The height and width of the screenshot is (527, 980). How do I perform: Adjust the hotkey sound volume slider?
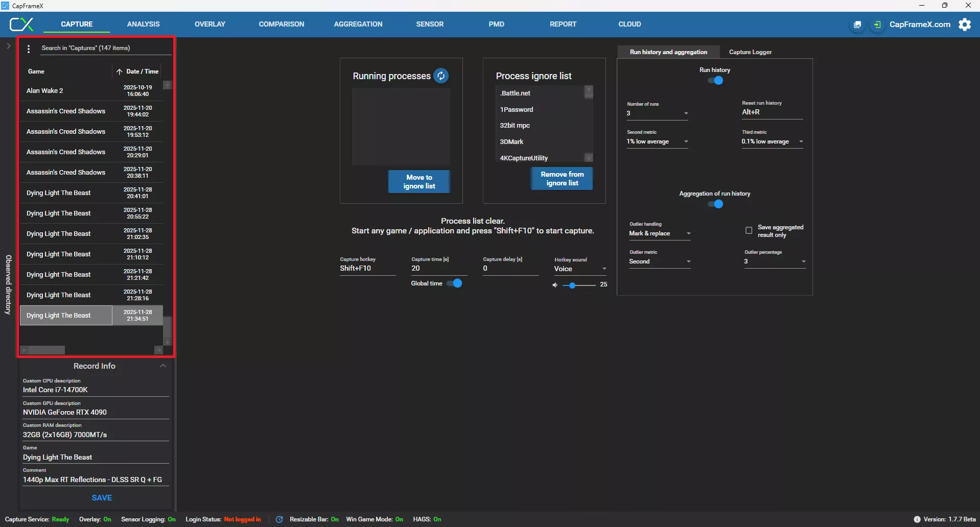573,285
